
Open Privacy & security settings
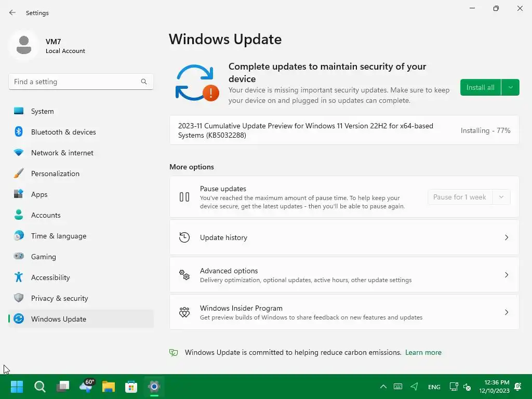pyautogui.click(x=81, y=298)
